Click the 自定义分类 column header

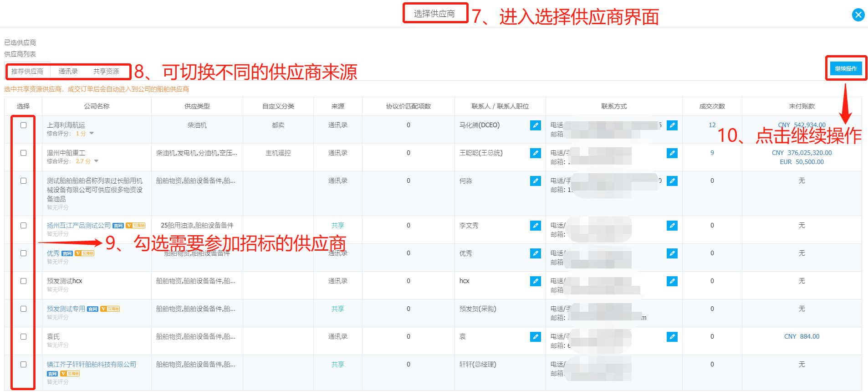278,106
